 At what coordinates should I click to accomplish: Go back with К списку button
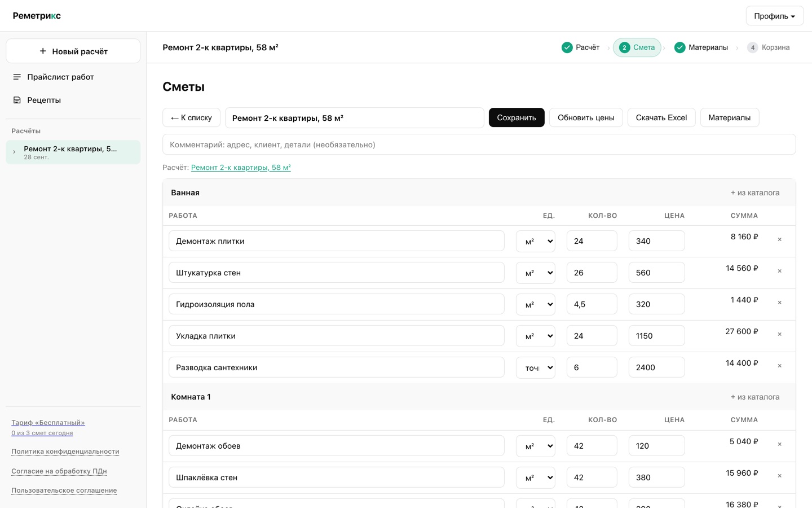[192, 117]
